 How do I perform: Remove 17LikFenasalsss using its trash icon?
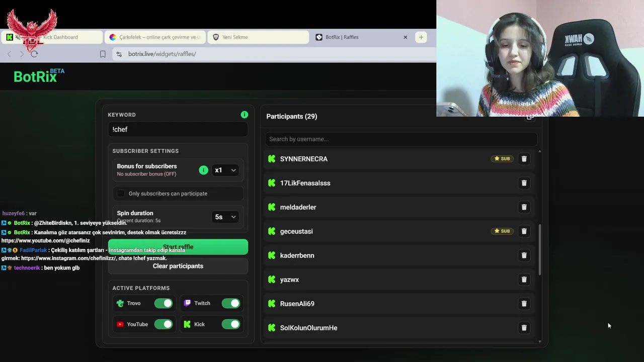coord(524,183)
